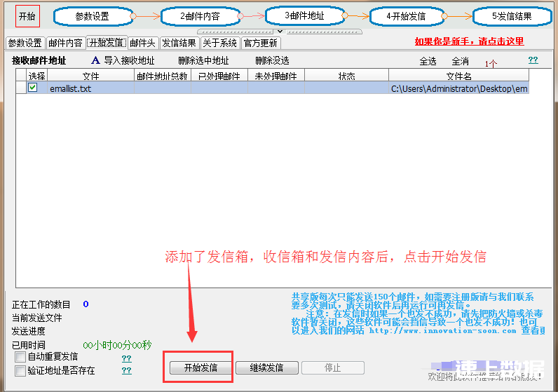Switch to the 关于系统 tab
558x392 pixels.
point(220,43)
